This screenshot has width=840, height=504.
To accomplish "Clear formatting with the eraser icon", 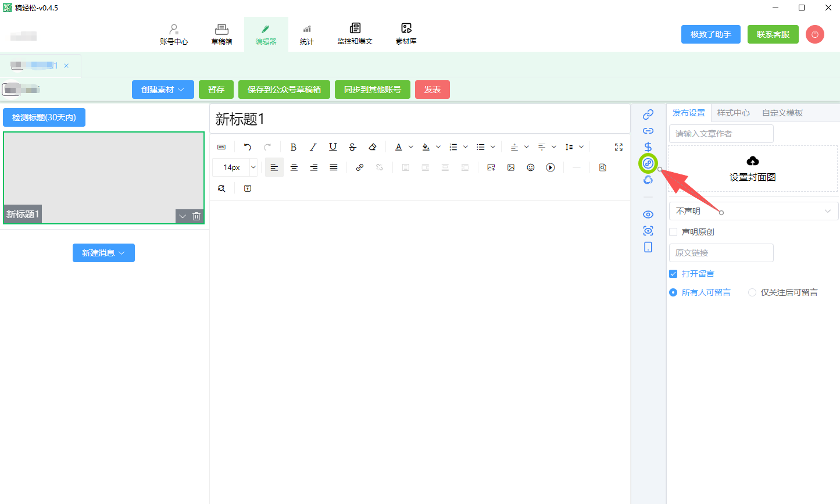I will 373,147.
